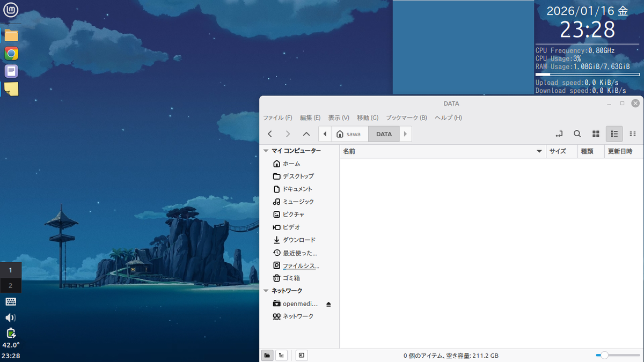The width and height of the screenshot is (644, 362).
Task: Open the ファイル (F) menu
Action: coord(277,117)
